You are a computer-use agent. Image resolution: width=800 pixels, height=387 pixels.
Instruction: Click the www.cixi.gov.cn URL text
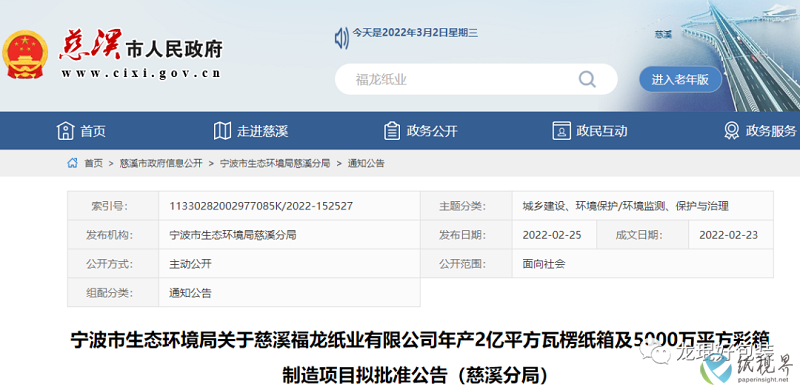[x=141, y=73]
